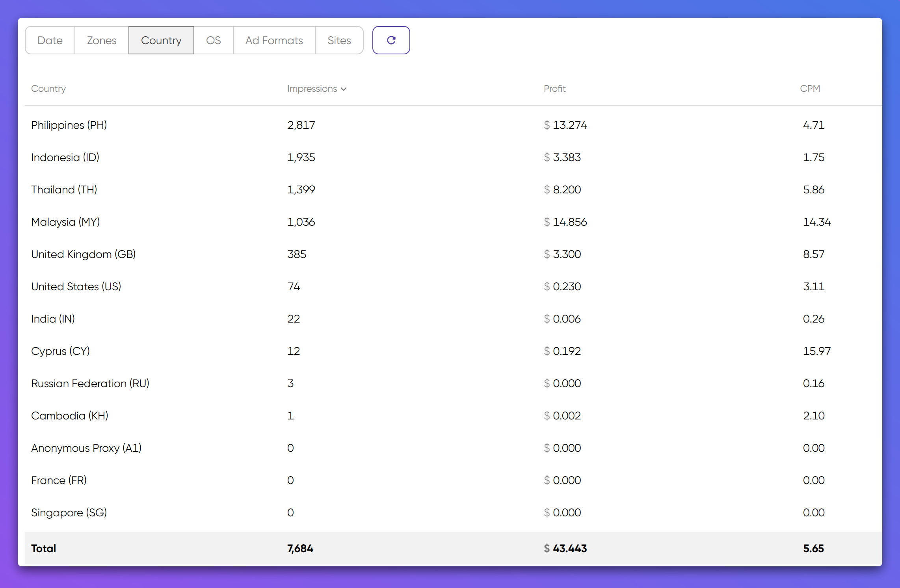The height and width of the screenshot is (588, 900).
Task: Select the United Kingdom (GB) entry
Action: pyautogui.click(x=83, y=254)
